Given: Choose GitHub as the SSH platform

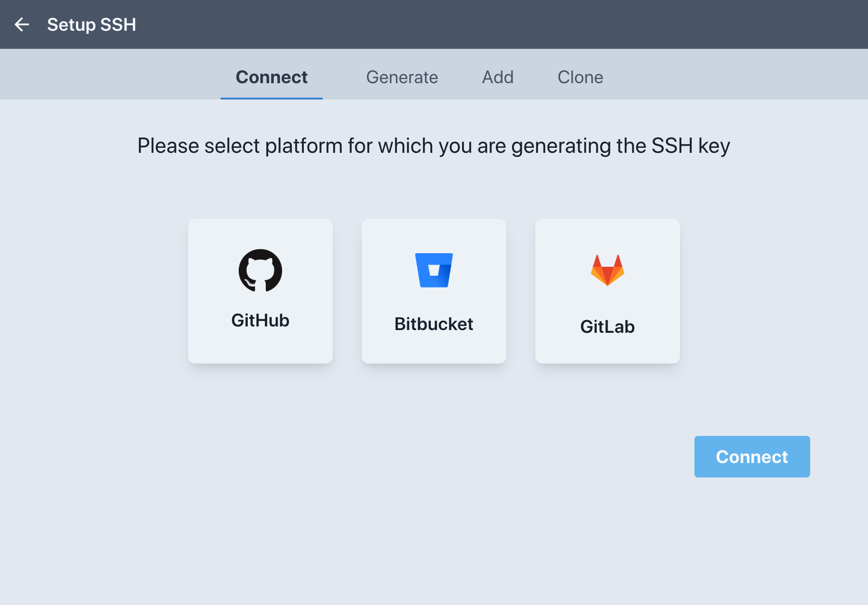Looking at the screenshot, I should click(260, 291).
